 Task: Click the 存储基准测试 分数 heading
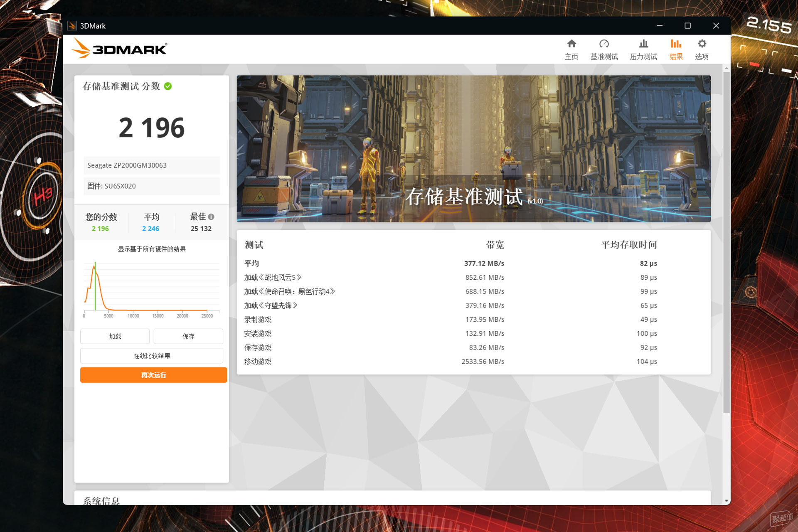pos(121,86)
